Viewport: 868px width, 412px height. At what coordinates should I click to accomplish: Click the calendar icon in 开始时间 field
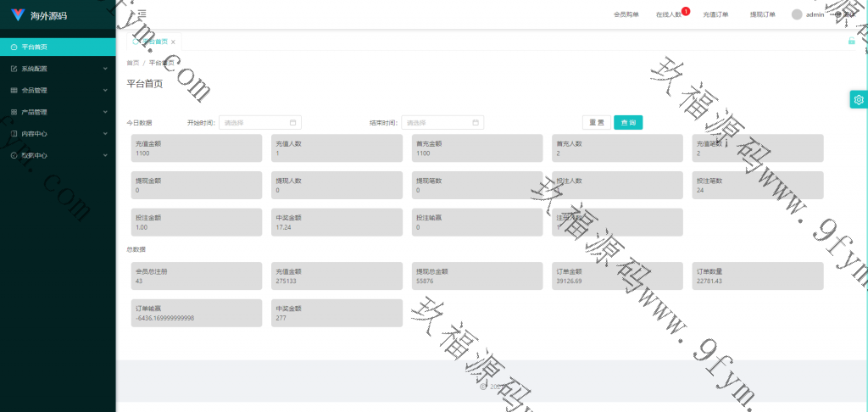(x=292, y=123)
